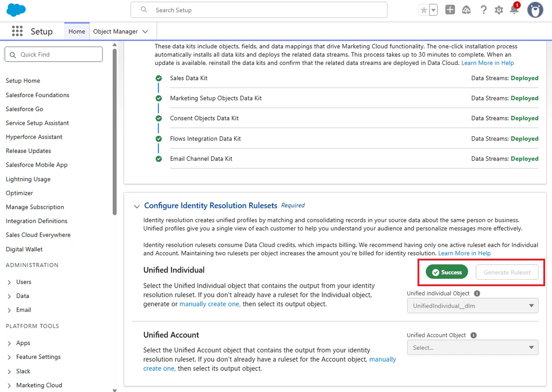Switch to the Object Manager tab
This screenshot has width=552, height=392.
point(115,31)
